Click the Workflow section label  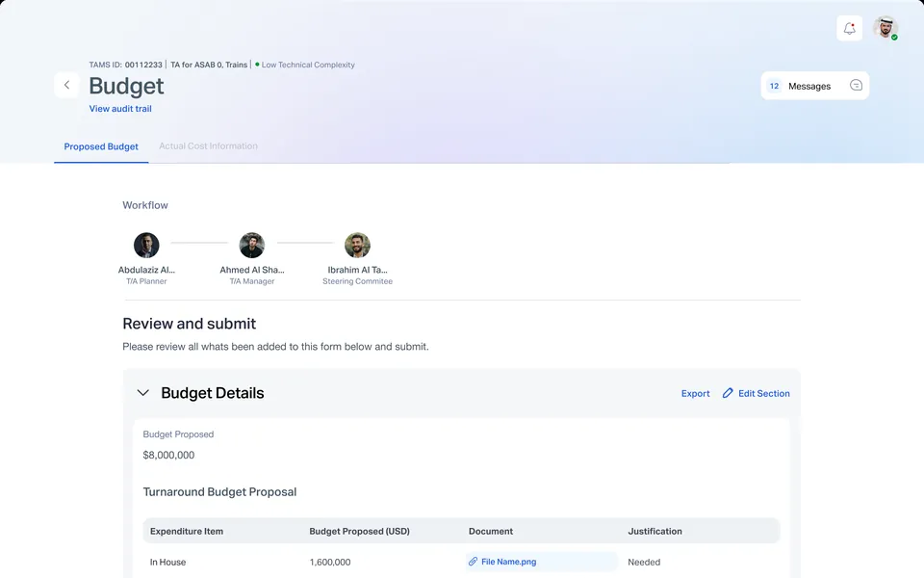point(145,205)
